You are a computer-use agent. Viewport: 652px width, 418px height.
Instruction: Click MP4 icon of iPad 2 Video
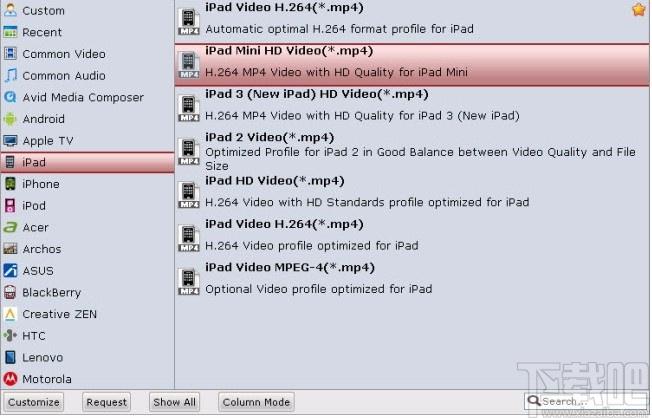pyautogui.click(x=189, y=151)
